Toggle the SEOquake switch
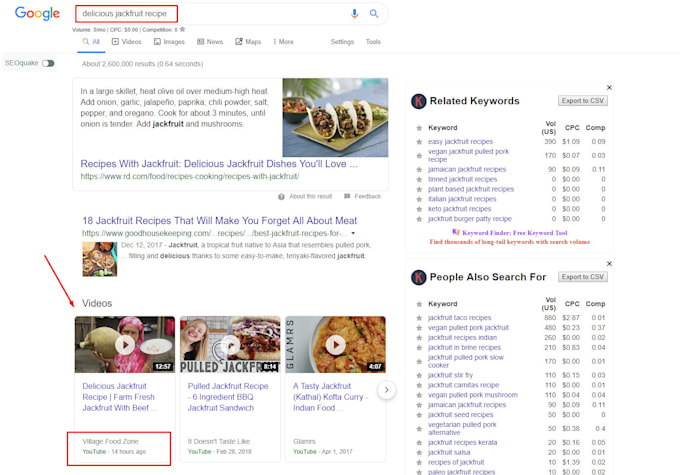 tap(48, 63)
